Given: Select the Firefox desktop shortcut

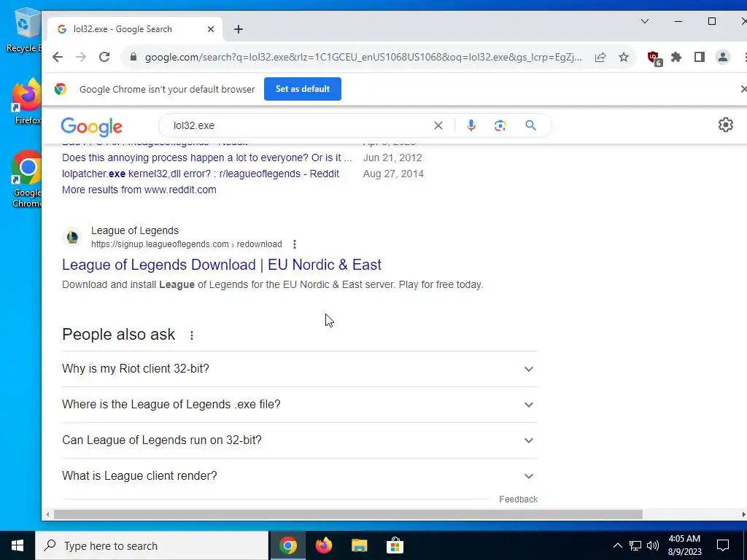Looking at the screenshot, I should tap(26, 101).
